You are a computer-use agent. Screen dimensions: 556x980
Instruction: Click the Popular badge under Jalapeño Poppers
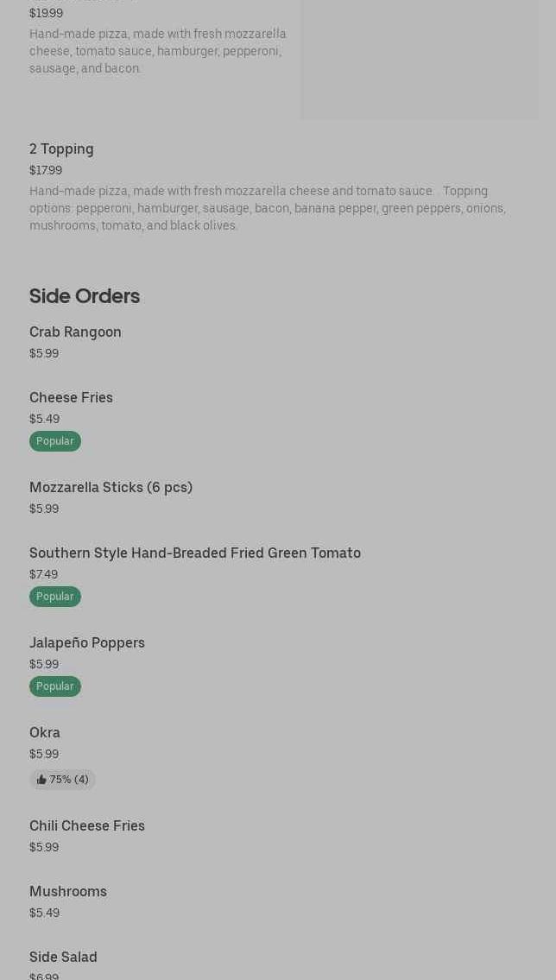pyautogui.click(x=55, y=686)
